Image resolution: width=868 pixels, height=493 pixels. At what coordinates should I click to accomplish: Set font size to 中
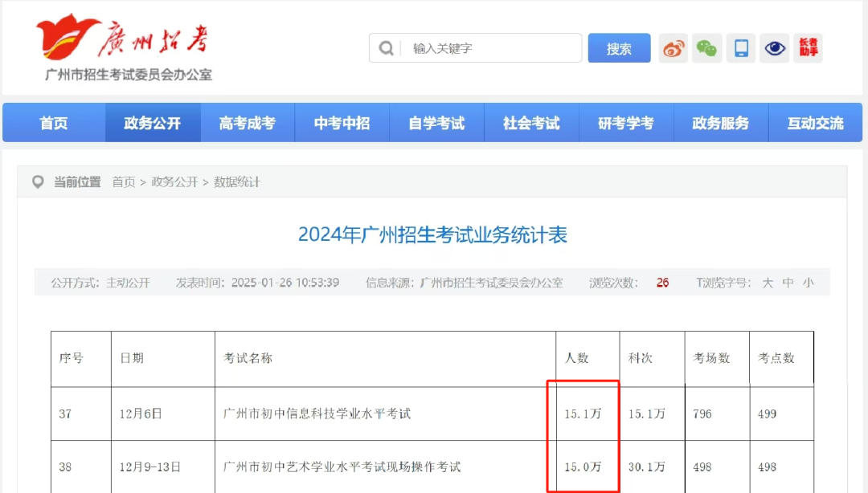click(x=788, y=283)
